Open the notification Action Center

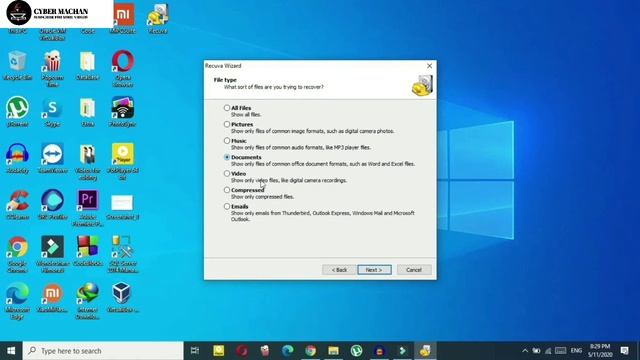pos(624,351)
